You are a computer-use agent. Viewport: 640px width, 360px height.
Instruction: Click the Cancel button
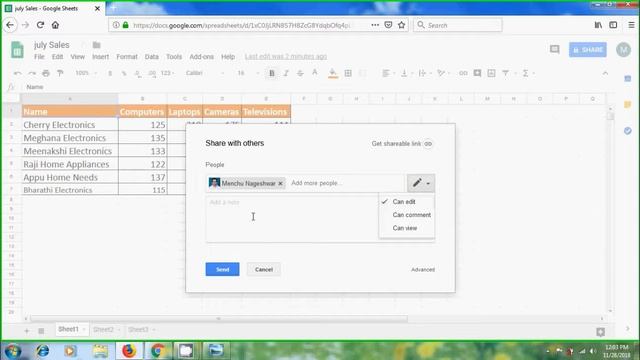264,269
